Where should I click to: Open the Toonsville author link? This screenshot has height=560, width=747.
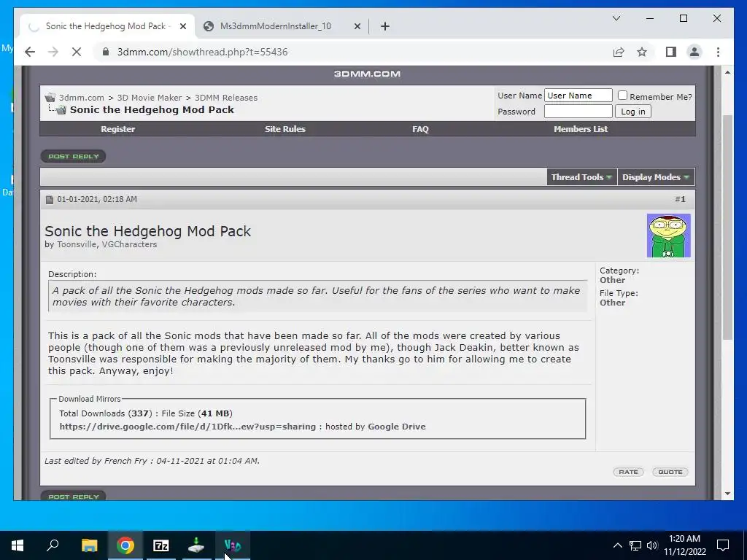coord(76,244)
